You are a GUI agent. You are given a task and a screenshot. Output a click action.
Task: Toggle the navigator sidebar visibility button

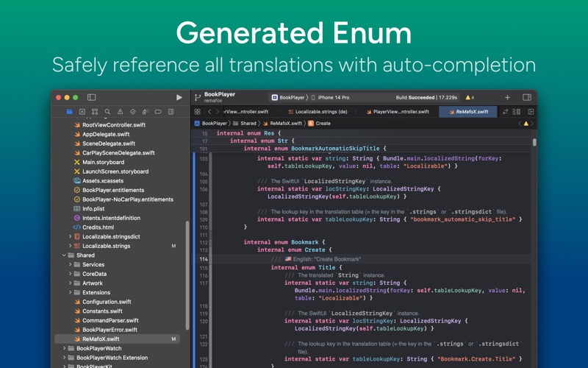91,97
